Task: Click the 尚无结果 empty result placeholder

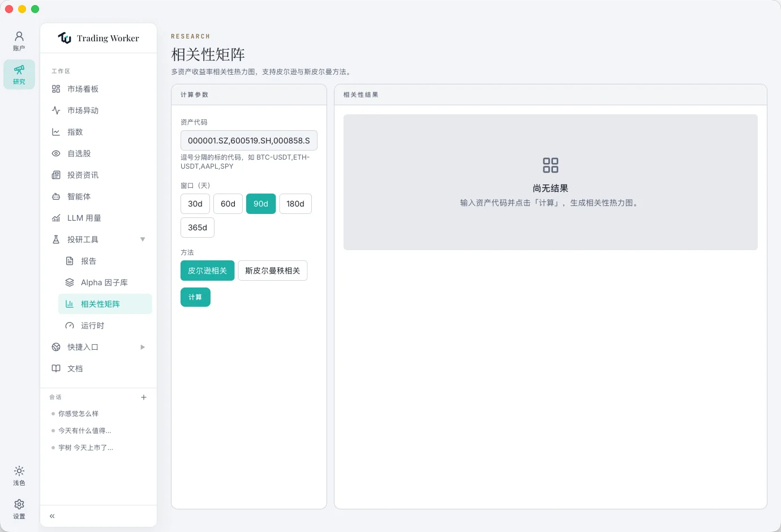Action: 551,182
